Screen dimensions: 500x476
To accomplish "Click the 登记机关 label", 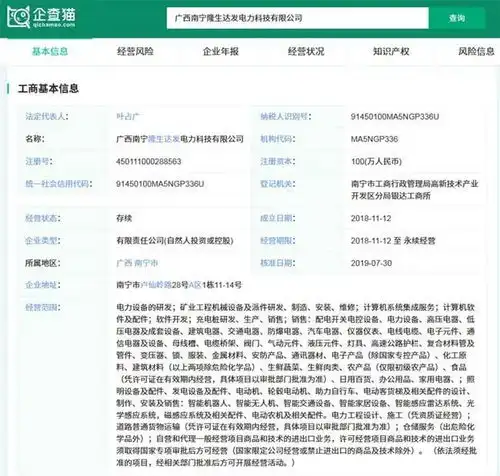I will pyautogui.click(x=278, y=184).
